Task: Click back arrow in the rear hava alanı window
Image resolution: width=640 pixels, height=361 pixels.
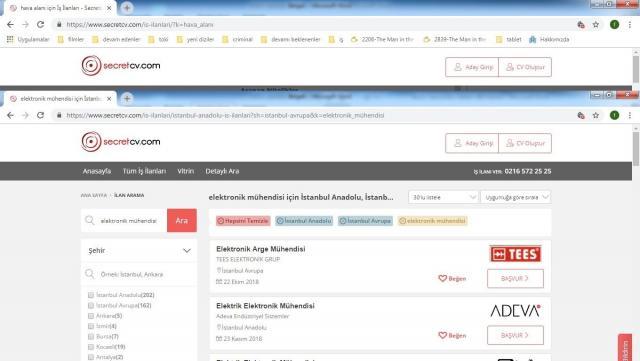Action: 10,25
